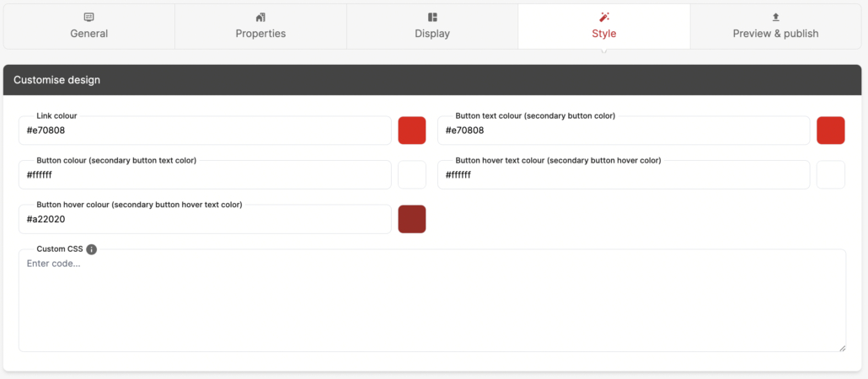Click the Customise design header text
This screenshot has height=379, width=868.
[x=57, y=80]
